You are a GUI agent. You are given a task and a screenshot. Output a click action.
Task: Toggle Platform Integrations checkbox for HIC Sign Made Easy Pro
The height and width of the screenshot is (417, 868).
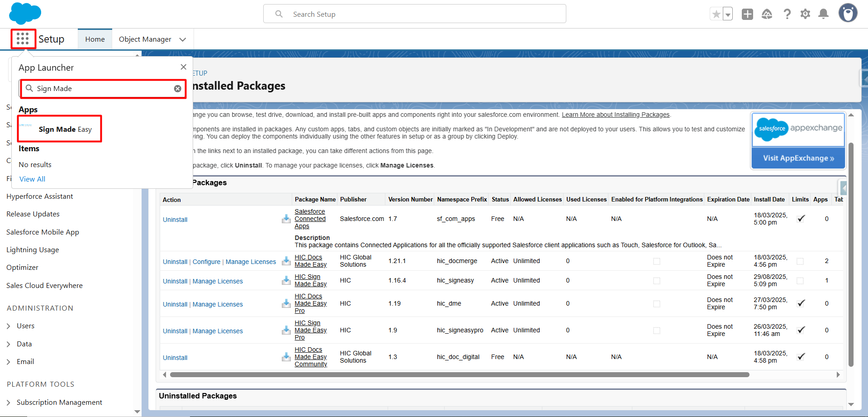click(x=656, y=331)
